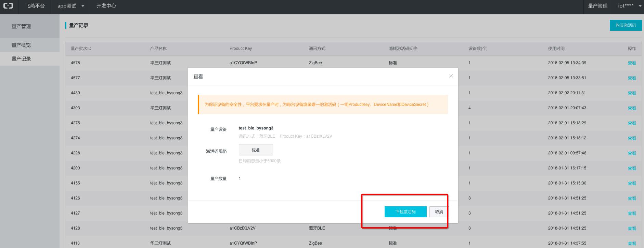Click batch ID 4578 cell
The image size is (644, 248).
[x=75, y=63]
